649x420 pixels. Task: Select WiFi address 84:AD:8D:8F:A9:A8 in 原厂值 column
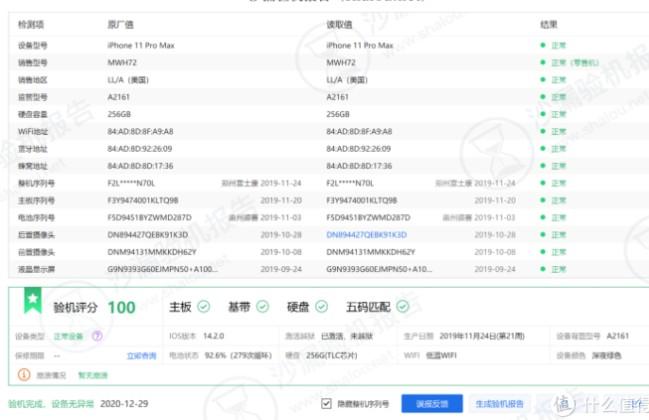[x=140, y=132]
